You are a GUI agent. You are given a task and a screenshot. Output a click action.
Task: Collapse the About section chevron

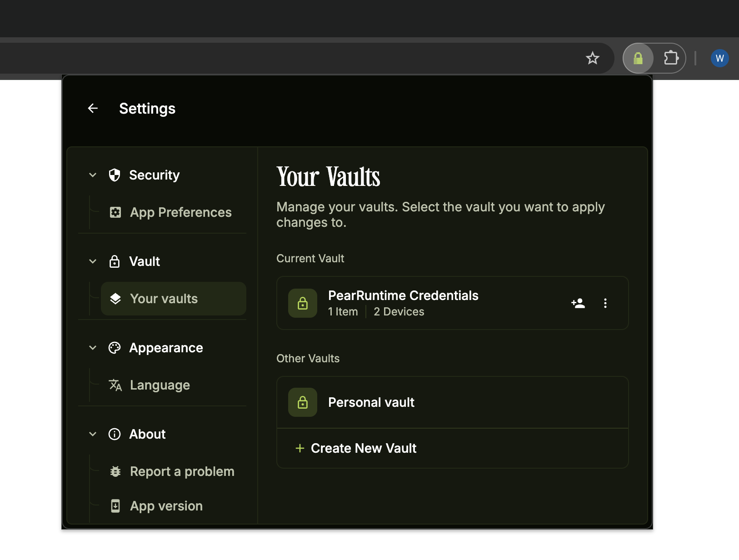click(93, 434)
